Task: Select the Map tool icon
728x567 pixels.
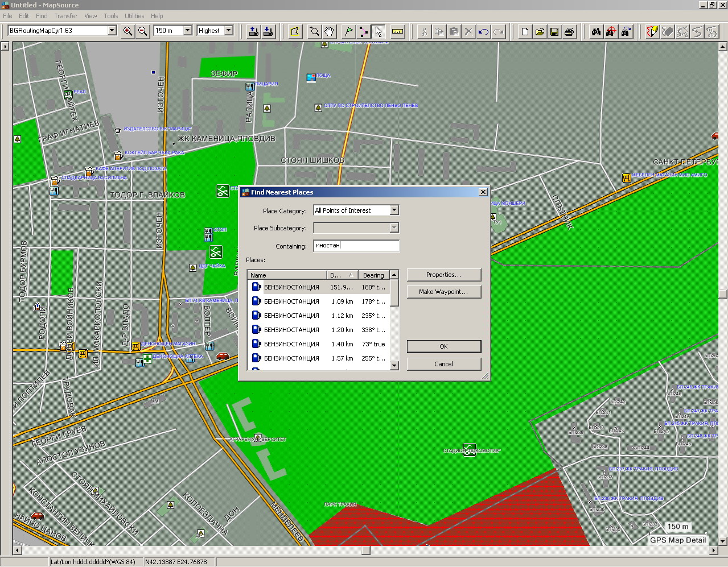Action: [295, 31]
